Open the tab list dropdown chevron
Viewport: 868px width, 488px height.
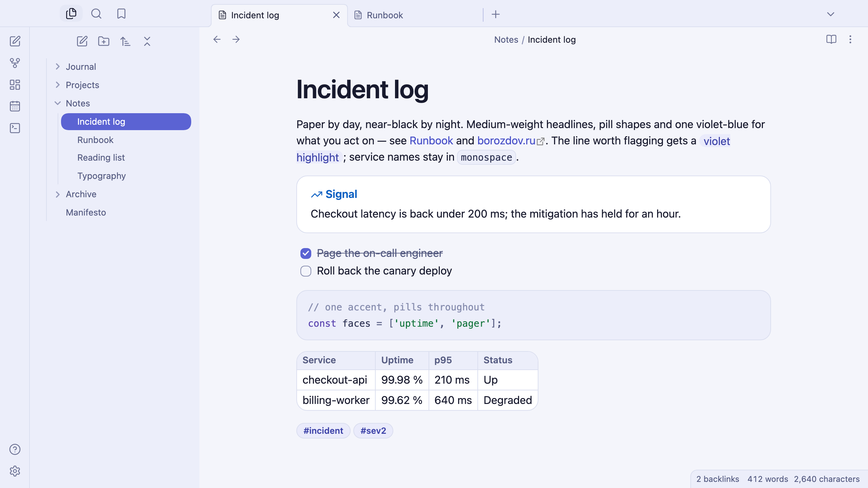(831, 14)
